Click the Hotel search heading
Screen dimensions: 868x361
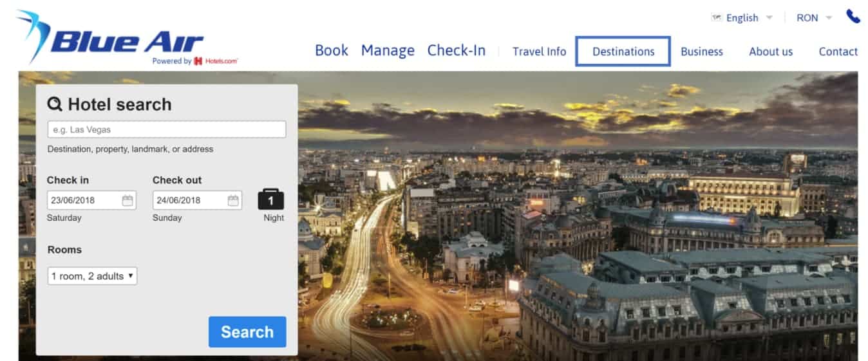point(119,104)
